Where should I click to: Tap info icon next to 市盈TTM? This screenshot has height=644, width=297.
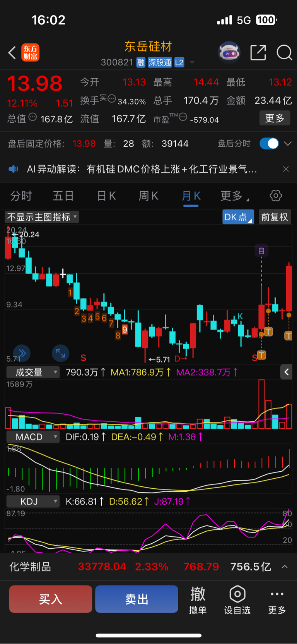click(183, 117)
